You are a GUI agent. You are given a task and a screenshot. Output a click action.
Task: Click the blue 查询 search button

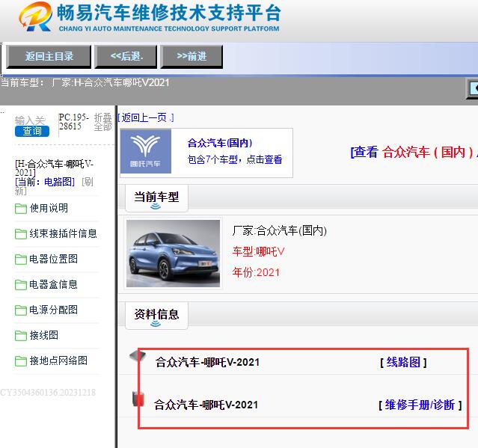pyautogui.click(x=32, y=131)
